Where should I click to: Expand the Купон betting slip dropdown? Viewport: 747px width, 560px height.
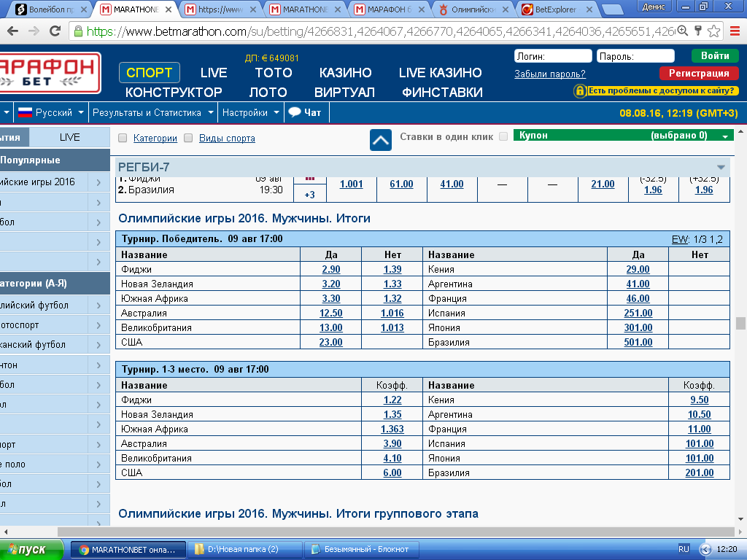coord(725,136)
